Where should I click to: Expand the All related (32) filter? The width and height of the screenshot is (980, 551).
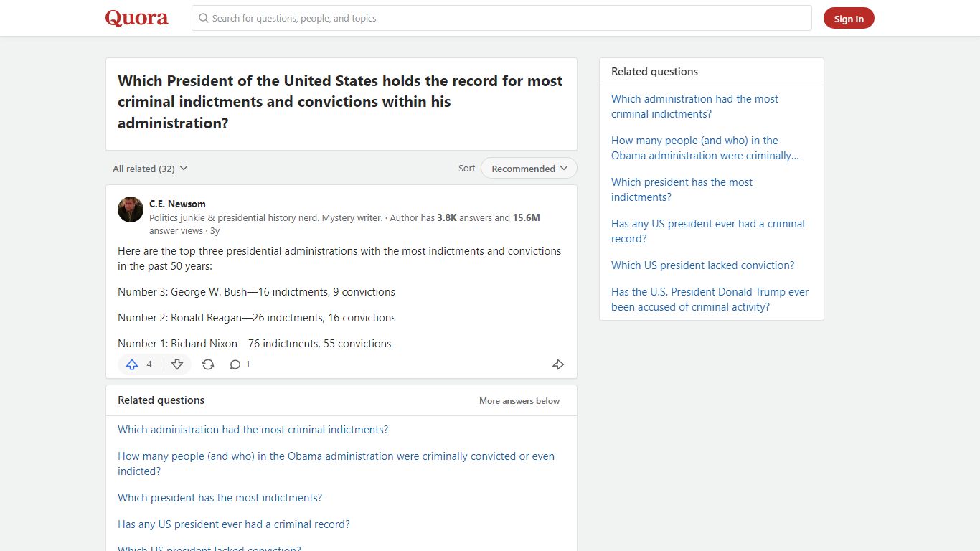[150, 169]
